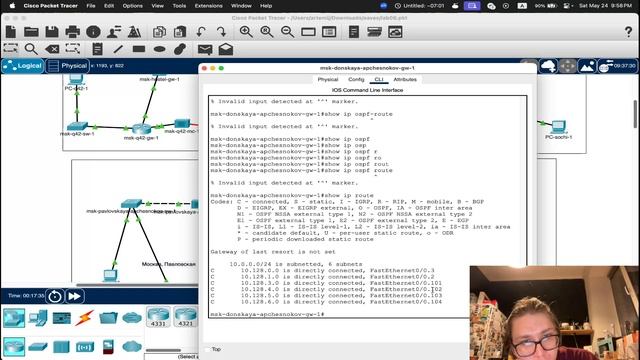This screenshot has height=360, width=640.
Task: Click the device list horizontal scrollbar
Action: pos(163,350)
